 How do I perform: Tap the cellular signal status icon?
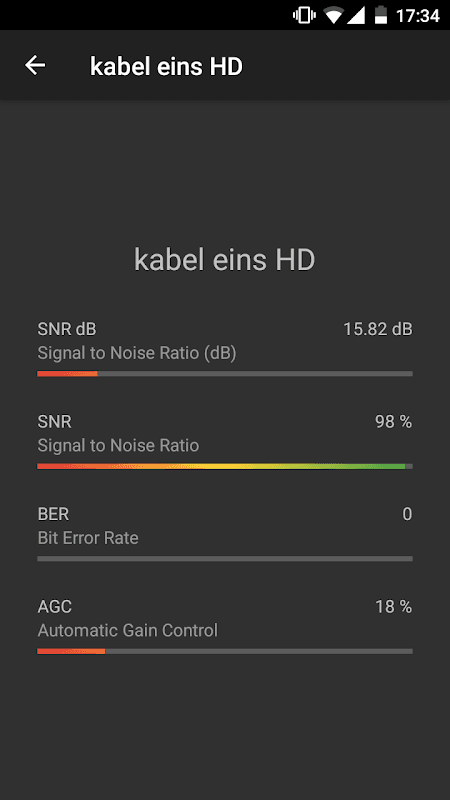[355, 15]
